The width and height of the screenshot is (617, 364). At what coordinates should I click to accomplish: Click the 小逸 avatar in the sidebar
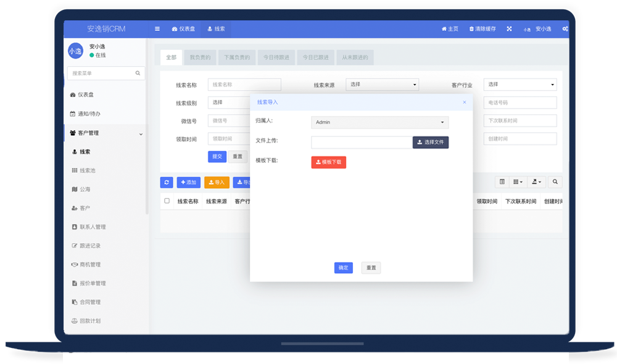tap(75, 51)
